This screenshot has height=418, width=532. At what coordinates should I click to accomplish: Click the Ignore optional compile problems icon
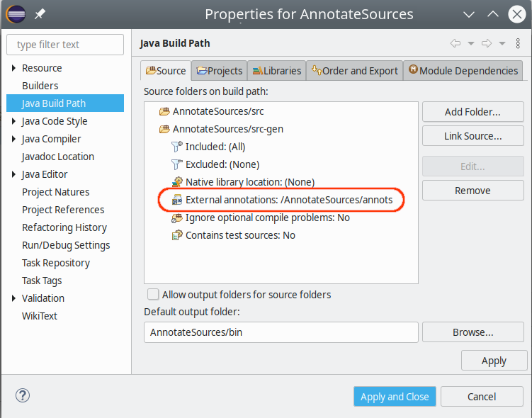tap(177, 218)
